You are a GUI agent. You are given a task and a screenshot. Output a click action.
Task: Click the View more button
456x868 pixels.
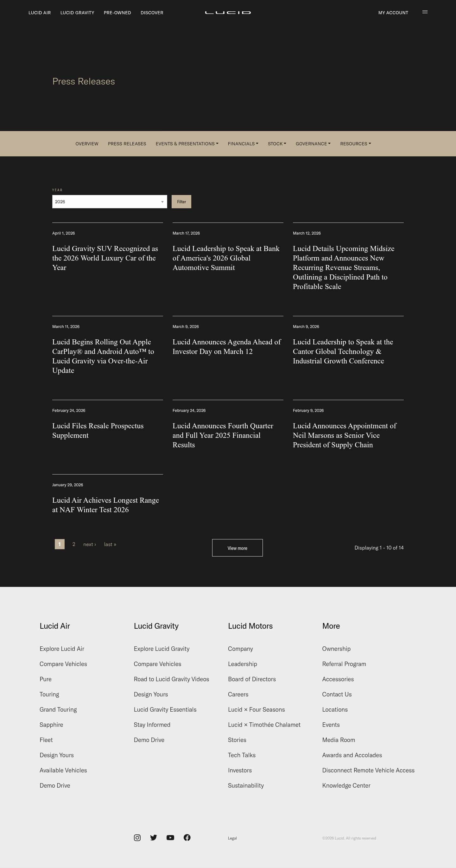[x=237, y=548]
